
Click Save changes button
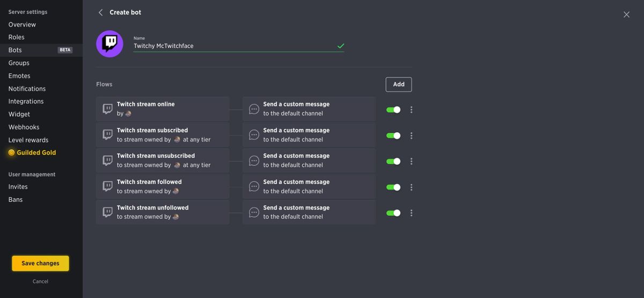point(40,263)
